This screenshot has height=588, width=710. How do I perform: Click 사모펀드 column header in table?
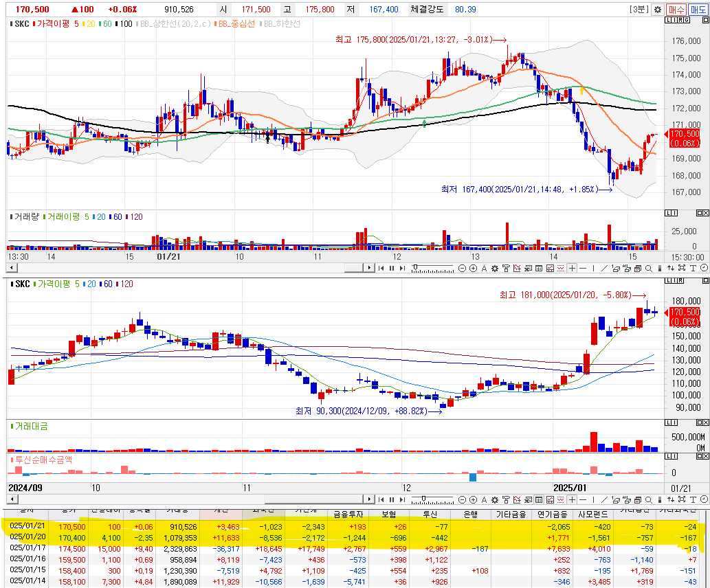593,514
